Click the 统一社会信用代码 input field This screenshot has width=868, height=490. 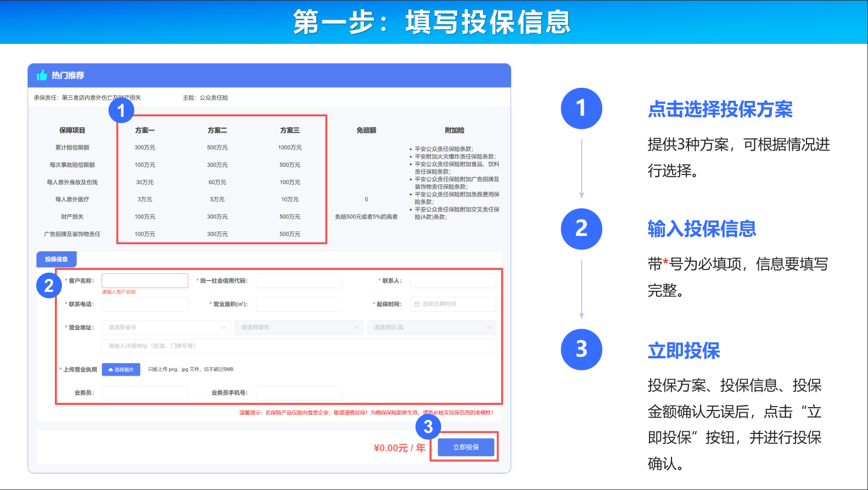point(299,281)
